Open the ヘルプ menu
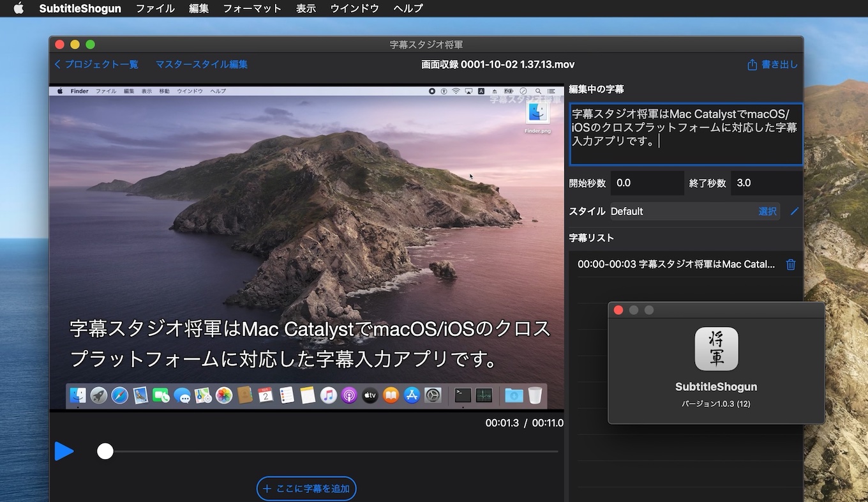 (408, 8)
